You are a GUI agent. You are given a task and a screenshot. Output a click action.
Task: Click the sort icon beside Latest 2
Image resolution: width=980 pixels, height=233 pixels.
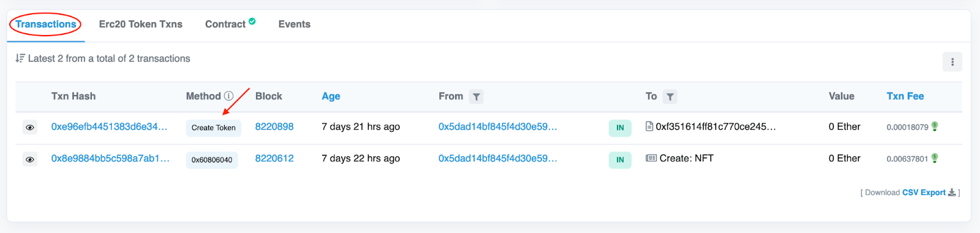[x=20, y=58]
